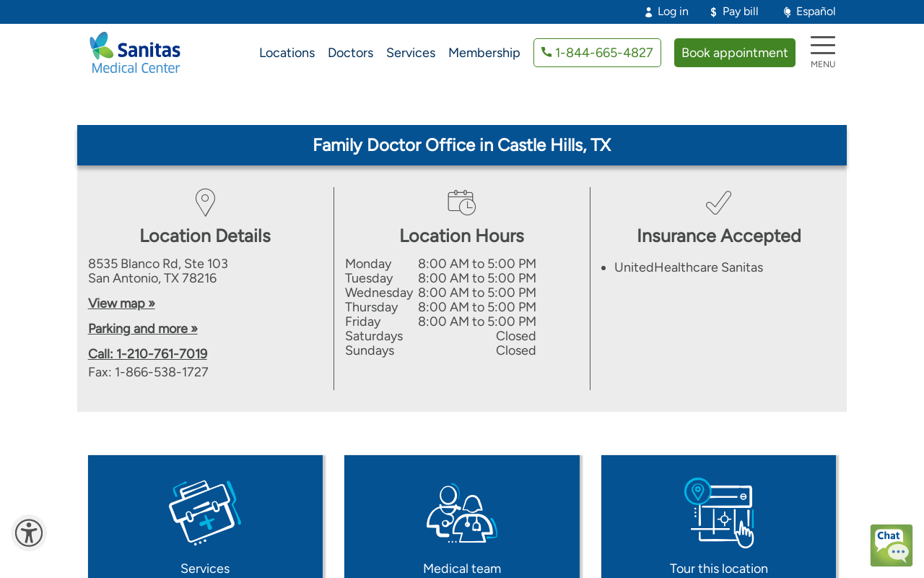Click the Saturdays Closed row

(x=440, y=336)
